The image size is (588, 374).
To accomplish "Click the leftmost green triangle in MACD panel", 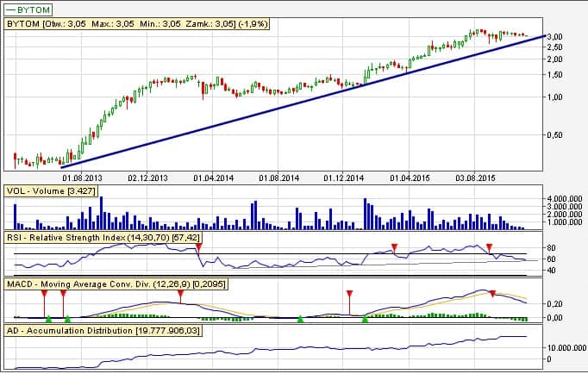I will point(48,319).
